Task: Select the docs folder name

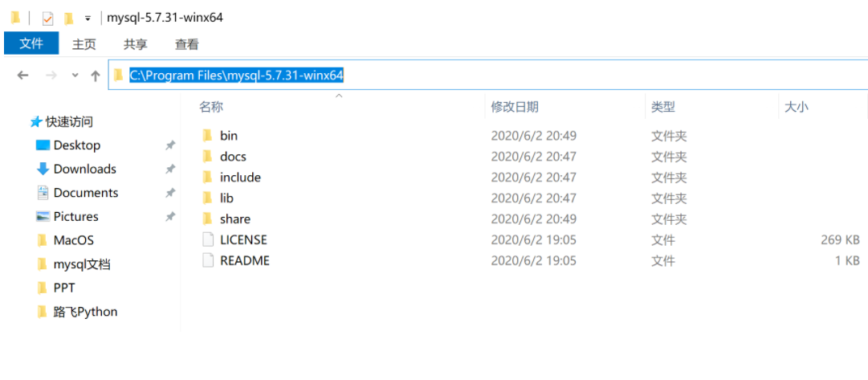Action: (233, 157)
